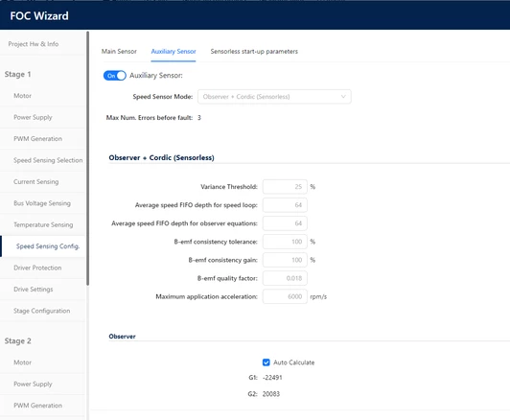
Task: Switch to the Main Sensor tab
Action: (119, 52)
